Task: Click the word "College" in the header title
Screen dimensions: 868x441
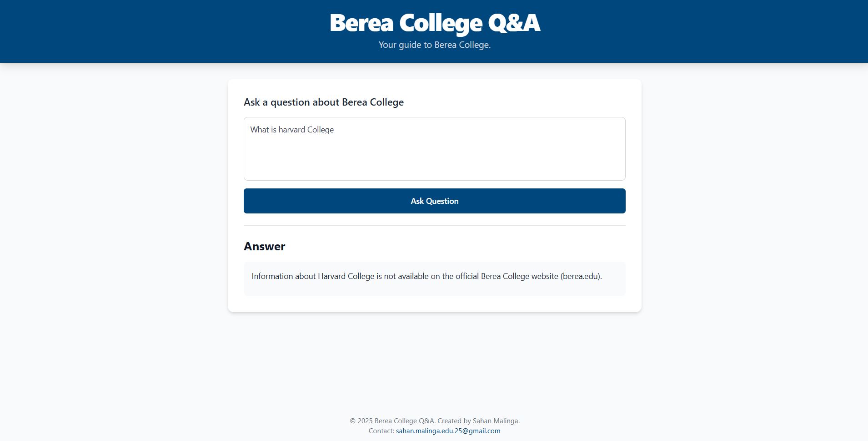Action: point(441,23)
